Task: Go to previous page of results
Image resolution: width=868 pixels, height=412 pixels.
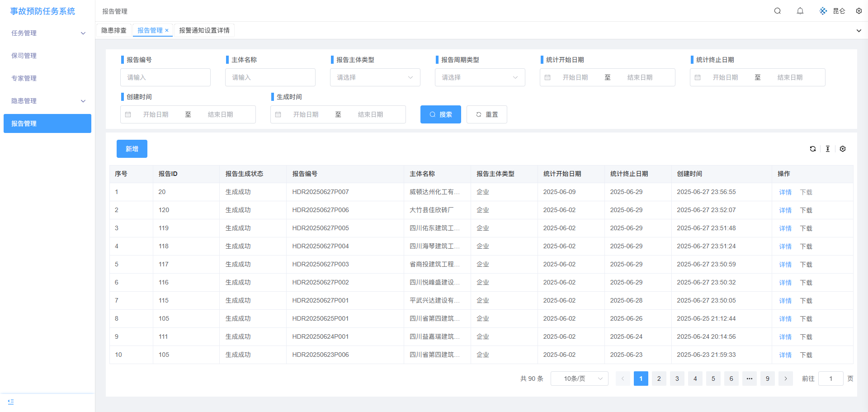Action: click(623, 379)
